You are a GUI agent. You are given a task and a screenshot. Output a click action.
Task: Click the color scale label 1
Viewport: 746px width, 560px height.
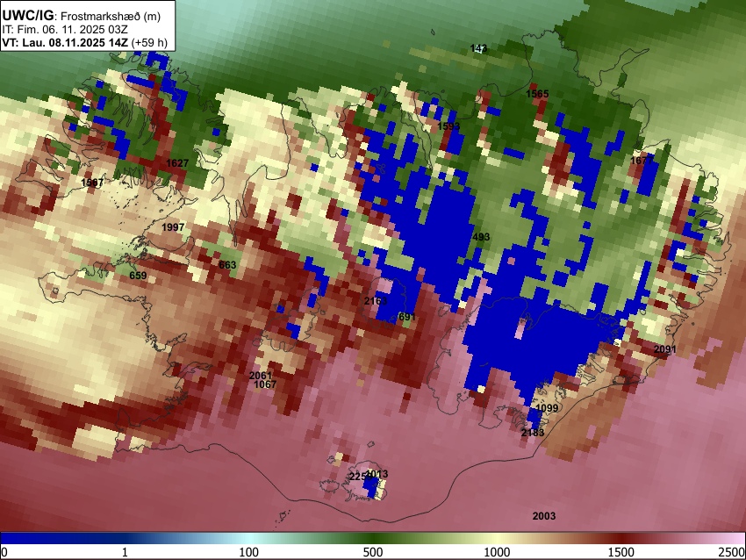click(x=125, y=552)
